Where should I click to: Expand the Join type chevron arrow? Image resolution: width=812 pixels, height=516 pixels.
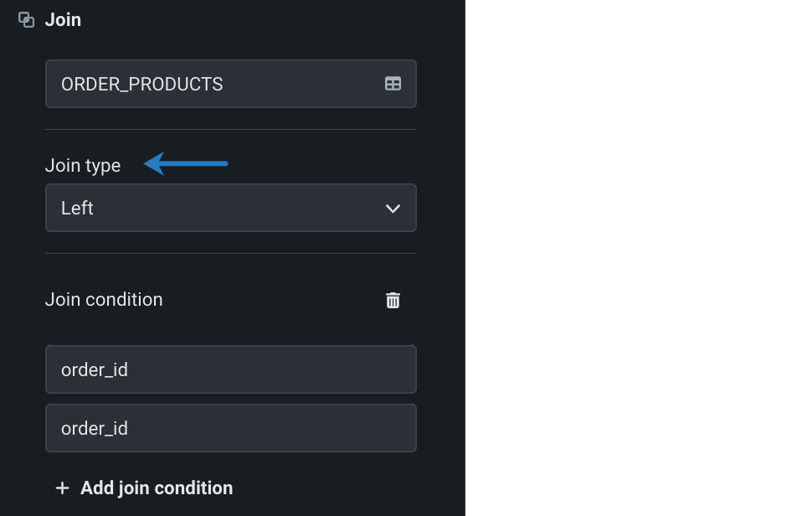click(393, 208)
